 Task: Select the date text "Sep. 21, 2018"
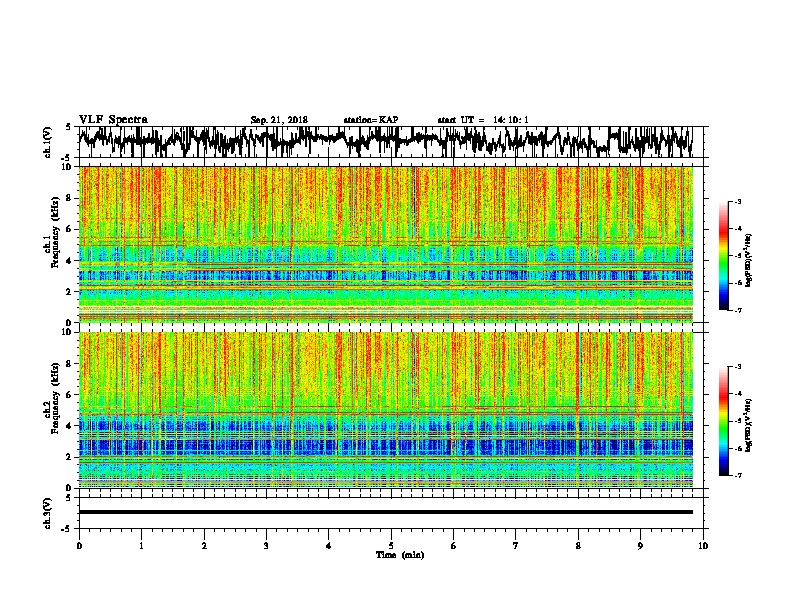point(279,120)
